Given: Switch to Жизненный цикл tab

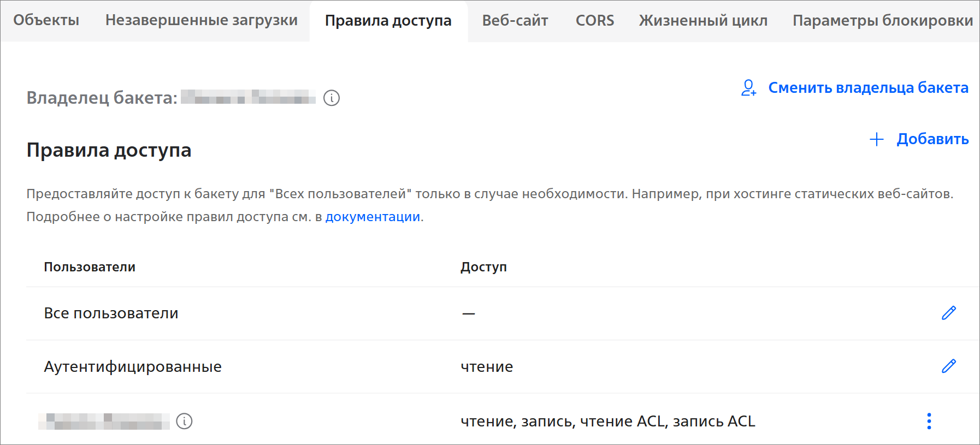Looking at the screenshot, I should tap(703, 21).
